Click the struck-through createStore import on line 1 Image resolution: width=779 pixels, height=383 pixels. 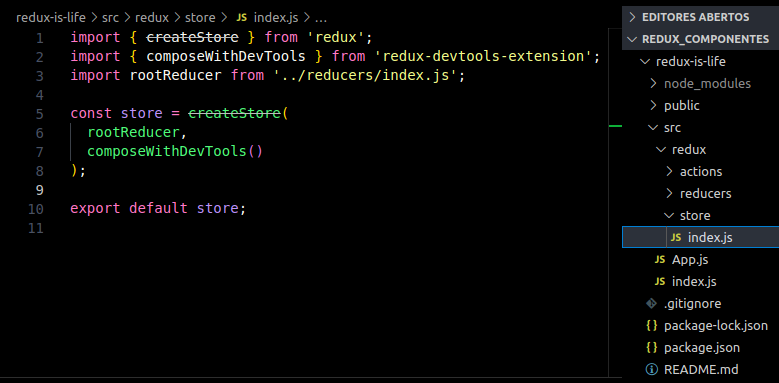click(x=192, y=38)
